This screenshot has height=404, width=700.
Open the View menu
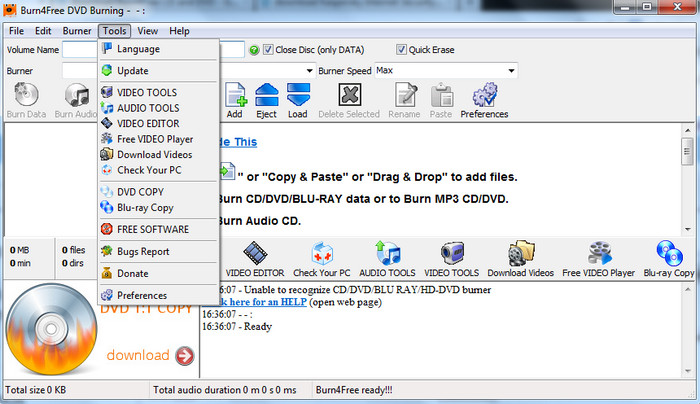coord(147,31)
